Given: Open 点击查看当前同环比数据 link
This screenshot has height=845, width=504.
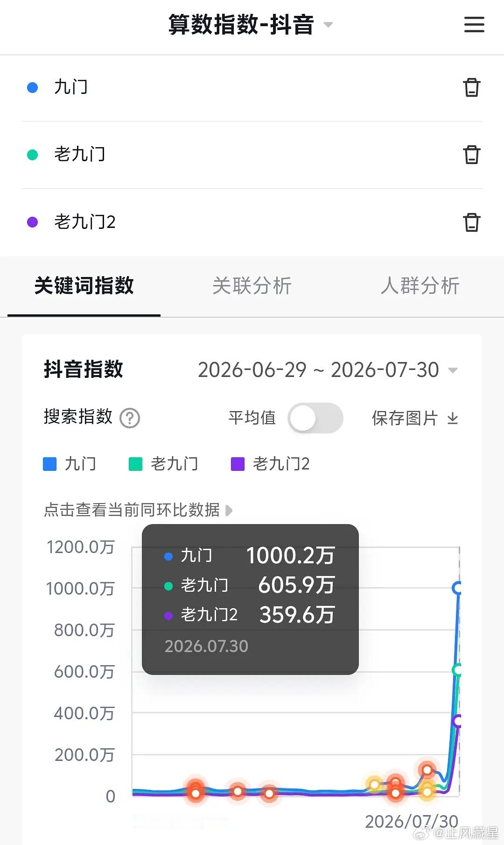Looking at the screenshot, I should (x=138, y=510).
